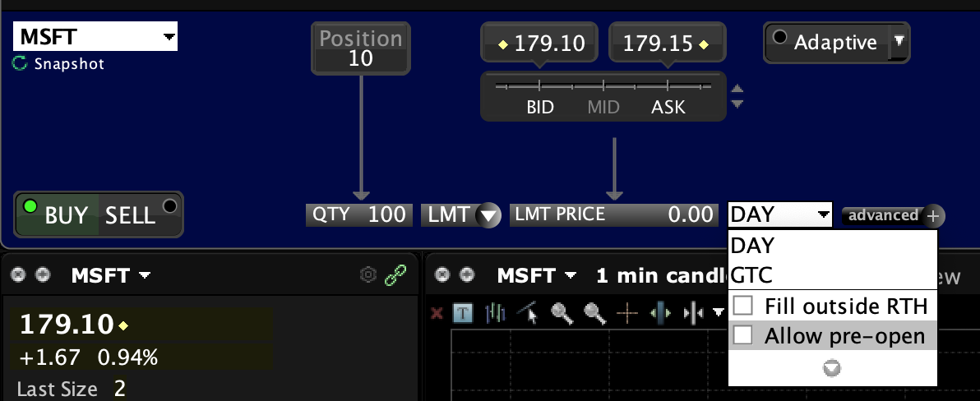Close the MSFT quote panel with the x icon
This screenshot has width=980, height=401.
pyautogui.click(x=20, y=274)
